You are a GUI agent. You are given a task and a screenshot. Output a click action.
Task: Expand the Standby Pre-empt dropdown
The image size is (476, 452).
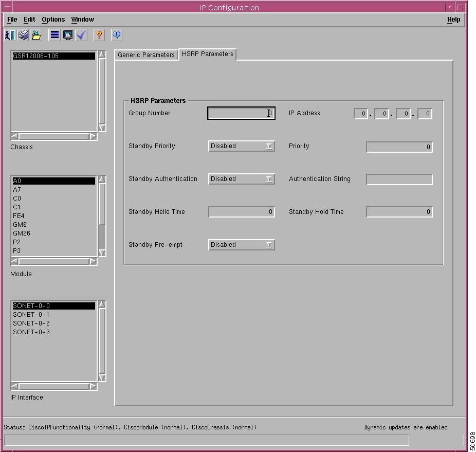coord(242,245)
